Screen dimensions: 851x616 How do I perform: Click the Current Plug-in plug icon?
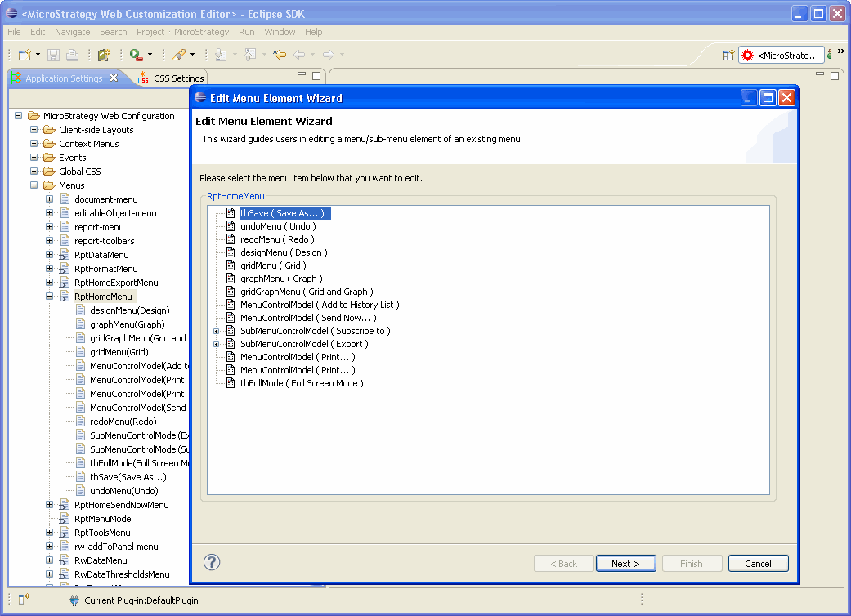coord(74,600)
